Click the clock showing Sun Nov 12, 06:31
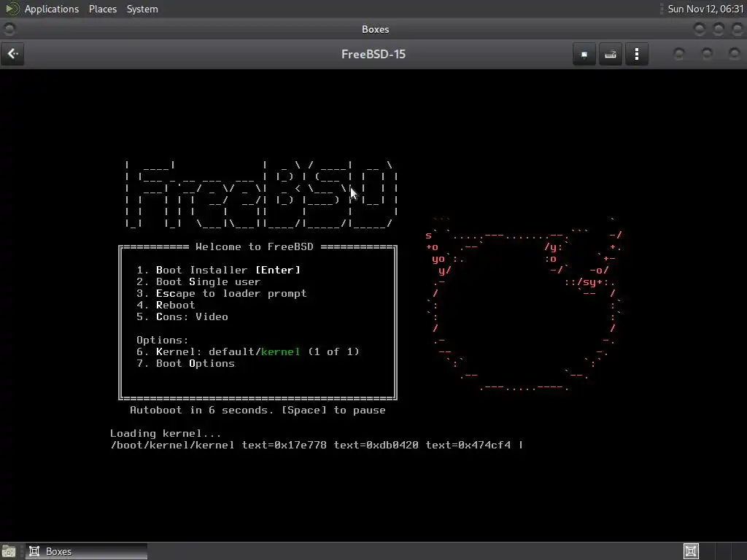Screen dimensions: 747x560 pyautogui.click(x=705, y=9)
